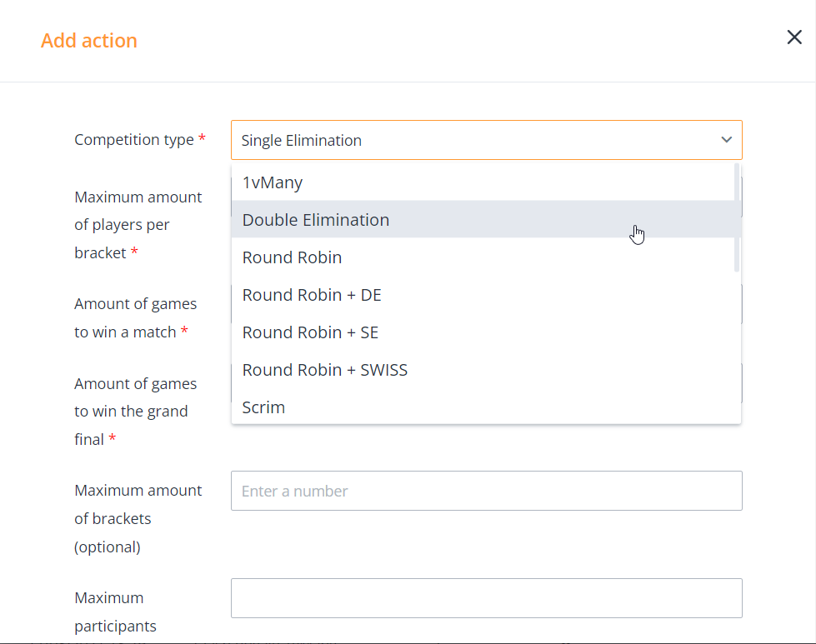Pick Round Robin + DE option
This screenshot has width=816, height=644.
(x=312, y=295)
